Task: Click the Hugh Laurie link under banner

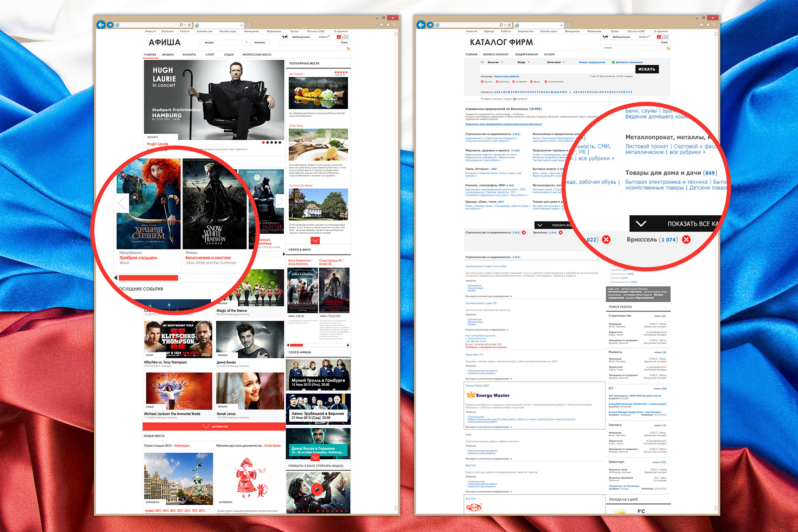Action: point(158,144)
